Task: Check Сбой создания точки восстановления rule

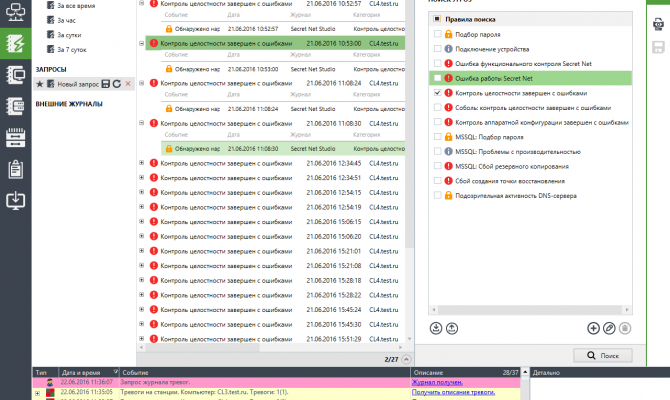Action: [x=437, y=180]
